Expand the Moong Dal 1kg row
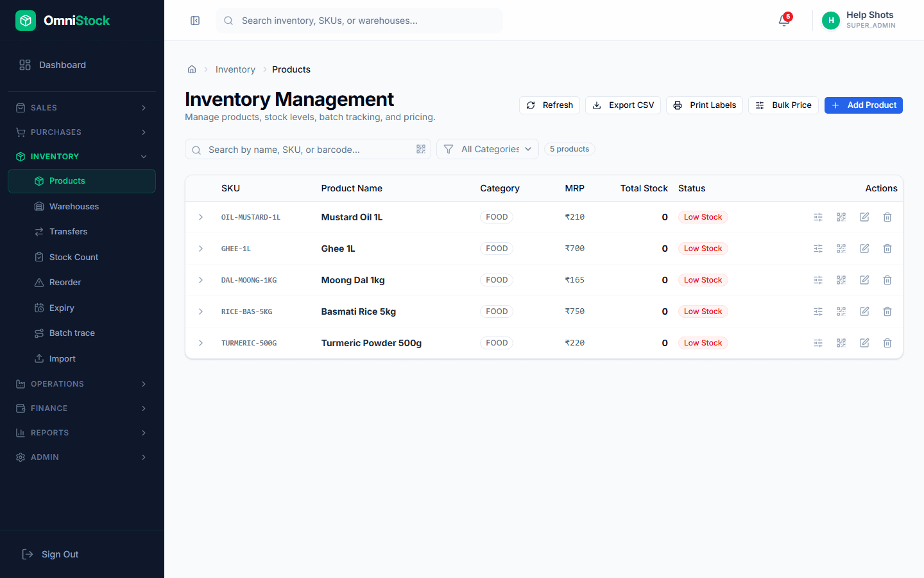924x578 pixels. (201, 280)
